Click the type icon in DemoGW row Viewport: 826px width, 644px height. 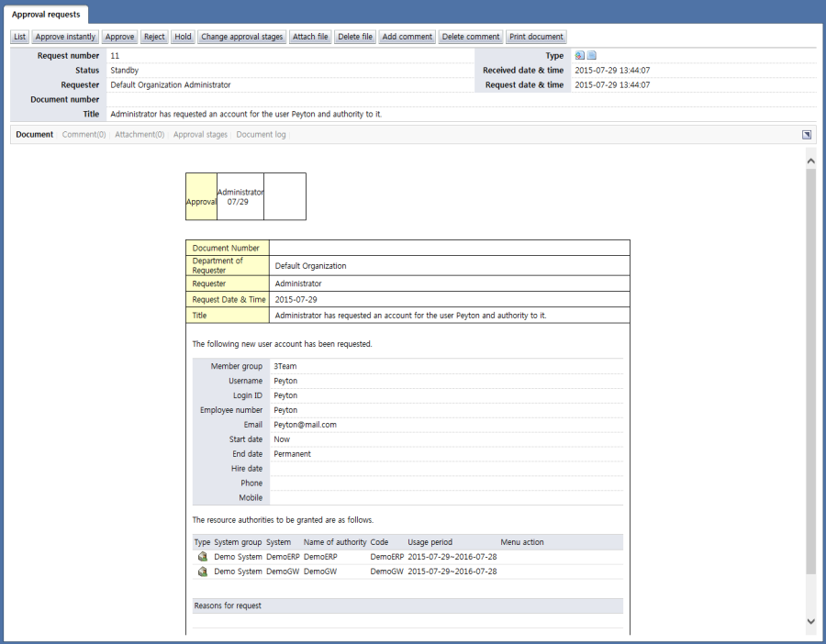(202, 572)
